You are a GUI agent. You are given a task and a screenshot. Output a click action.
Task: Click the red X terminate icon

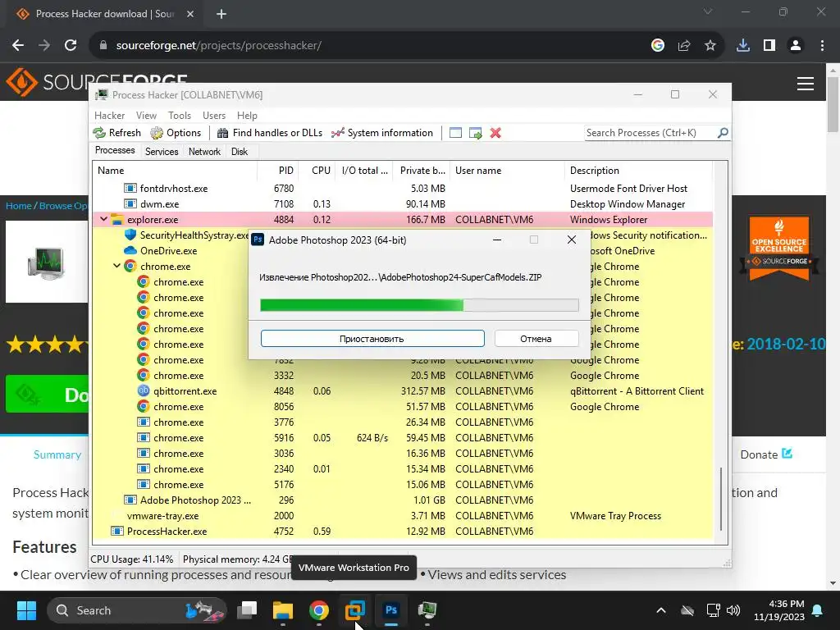(x=495, y=133)
